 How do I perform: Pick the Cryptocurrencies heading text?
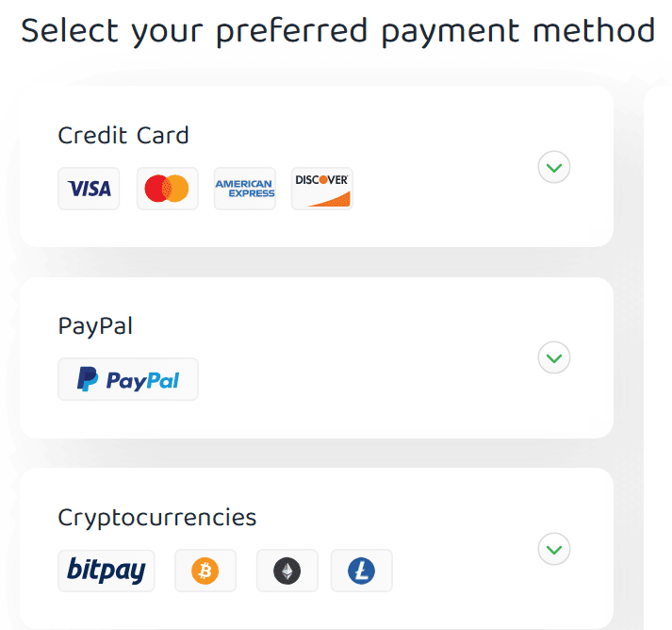click(x=157, y=518)
